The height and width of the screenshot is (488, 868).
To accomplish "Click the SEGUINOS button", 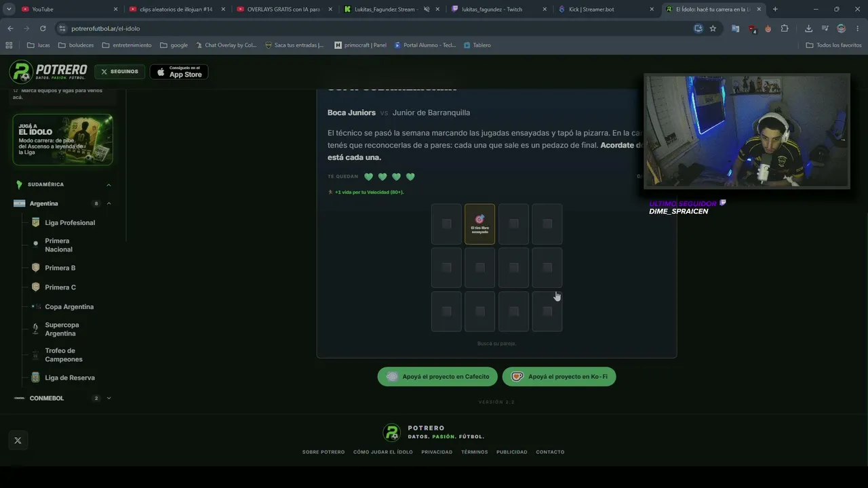I will point(119,72).
